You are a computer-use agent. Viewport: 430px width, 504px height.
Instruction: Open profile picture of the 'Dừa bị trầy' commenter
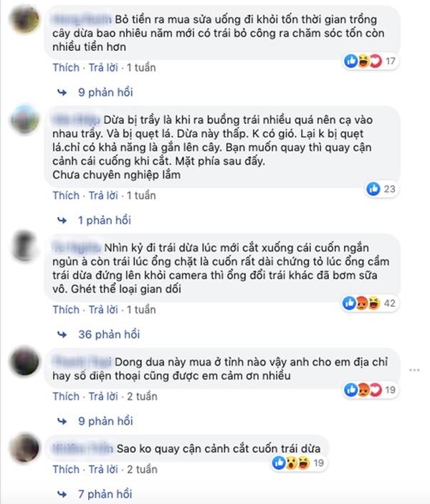[x=25, y=119]
